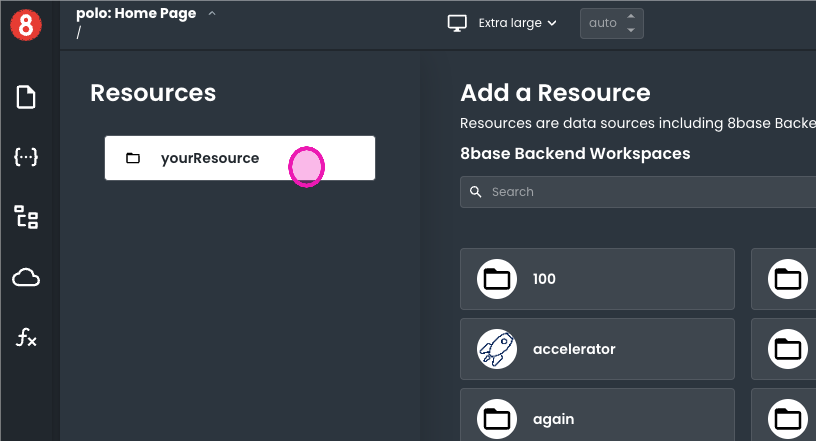The image size is (816, 441).
Task: Click the 8base logo icon
Action: coord(26,24)
